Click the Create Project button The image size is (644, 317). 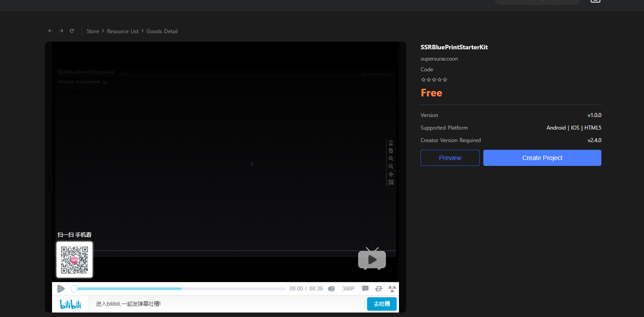[x=542, y=158]
